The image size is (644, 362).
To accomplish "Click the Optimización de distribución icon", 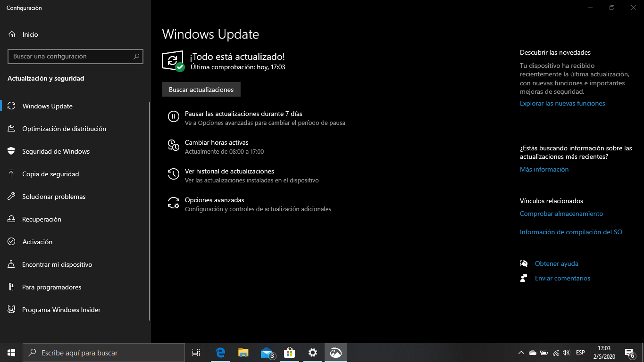I will point(12,129).
